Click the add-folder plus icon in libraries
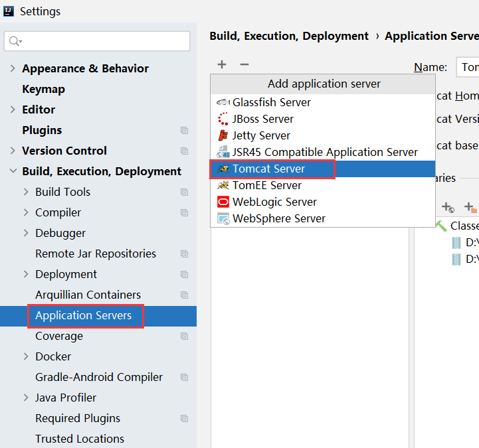This screenshot has width=479, height=448. pyautogui.click(x=471, y=207)
